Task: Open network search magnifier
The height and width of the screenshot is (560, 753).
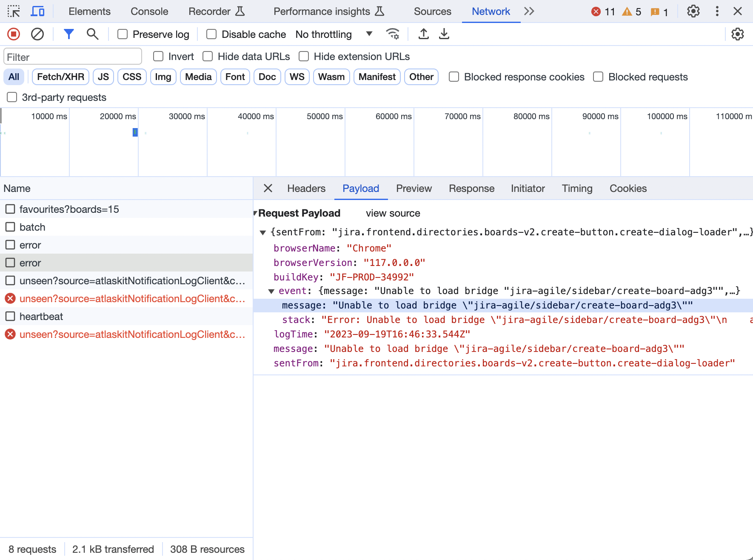Action: 92,34
